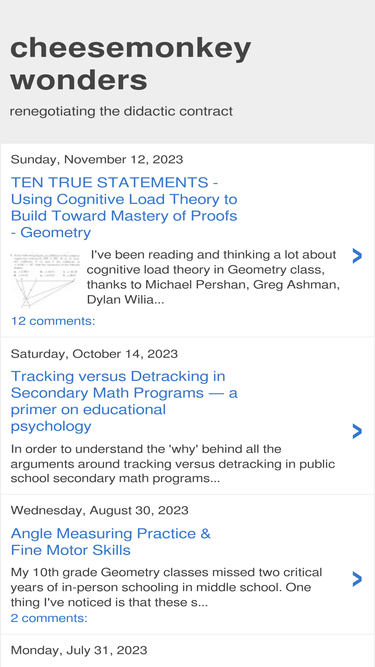Click the chevron arrow beside Cognitive Load post

(x=357, y=256)
